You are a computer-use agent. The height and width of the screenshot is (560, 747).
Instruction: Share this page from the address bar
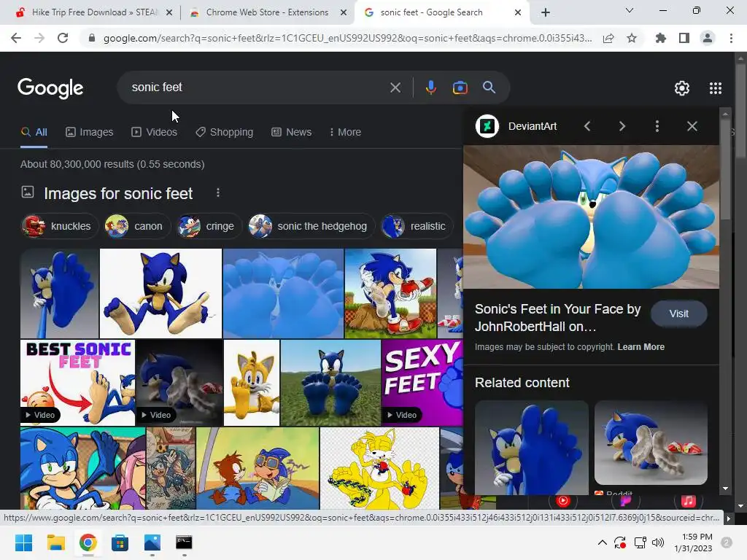608,38
